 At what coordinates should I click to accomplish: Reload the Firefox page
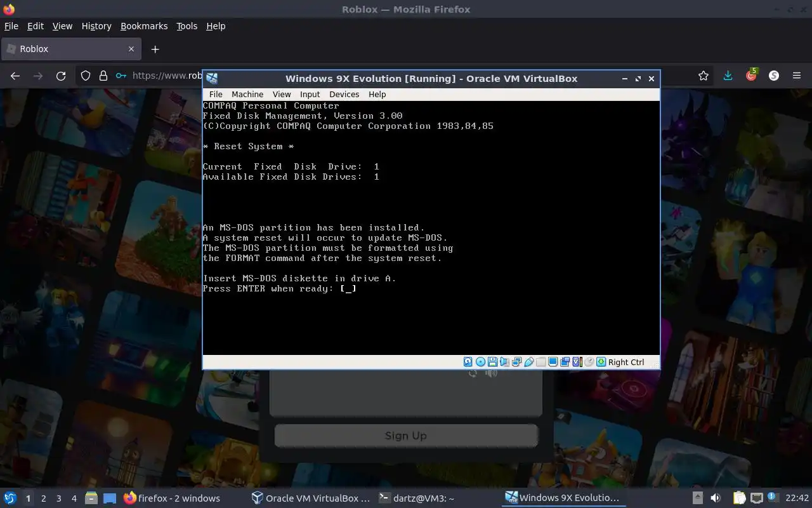click(x=61, y=76)
